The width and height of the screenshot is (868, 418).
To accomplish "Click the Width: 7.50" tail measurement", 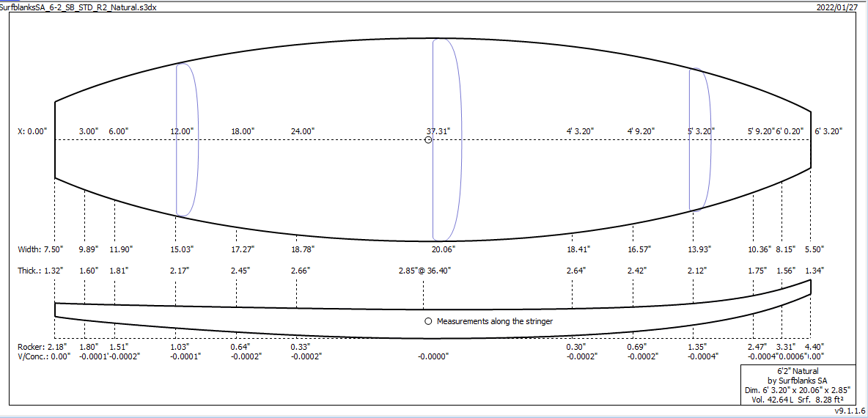I will [40, 249].
